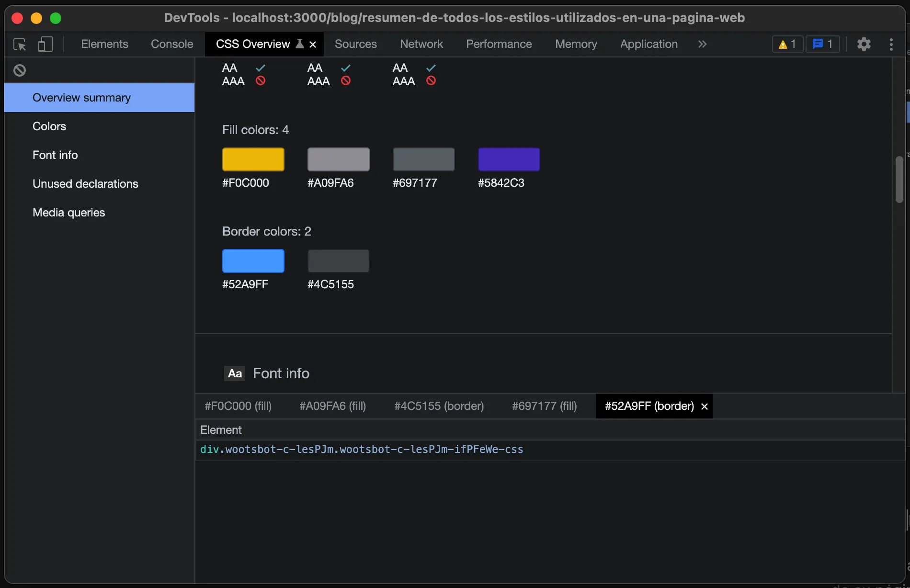Open the yellow warnings badge
This screenshot has width=910, height=588.
(x=787, y=44)
